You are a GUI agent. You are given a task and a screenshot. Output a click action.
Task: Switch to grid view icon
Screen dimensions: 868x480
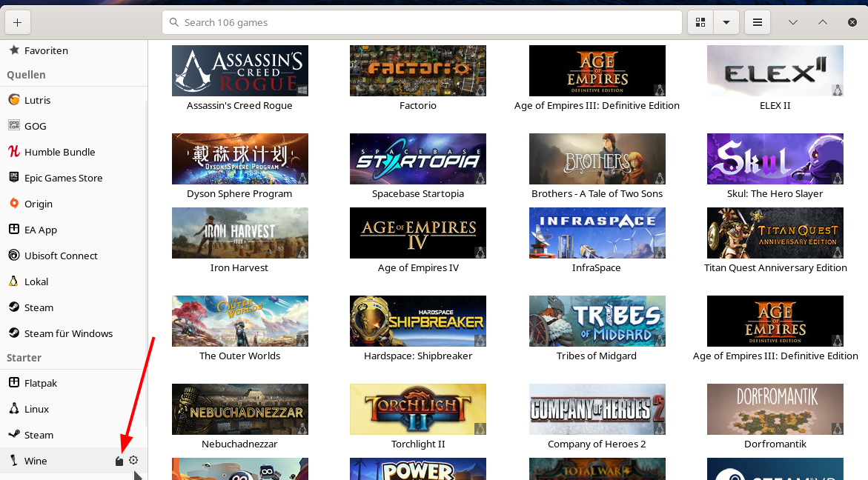pyautogui.click(x=700, y=22)
